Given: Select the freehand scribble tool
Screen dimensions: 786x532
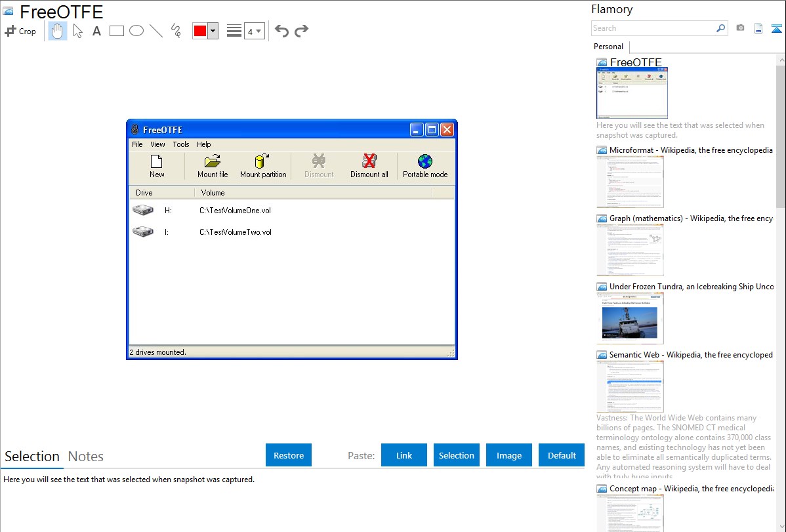Looking at the screenshot, I should pyautogui.click(x=176, y=31).
